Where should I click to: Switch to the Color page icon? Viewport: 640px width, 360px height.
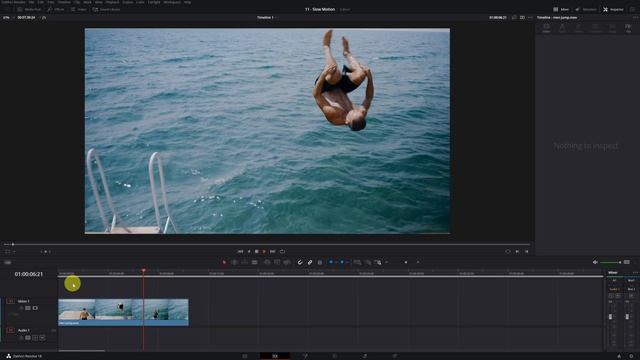335,356
